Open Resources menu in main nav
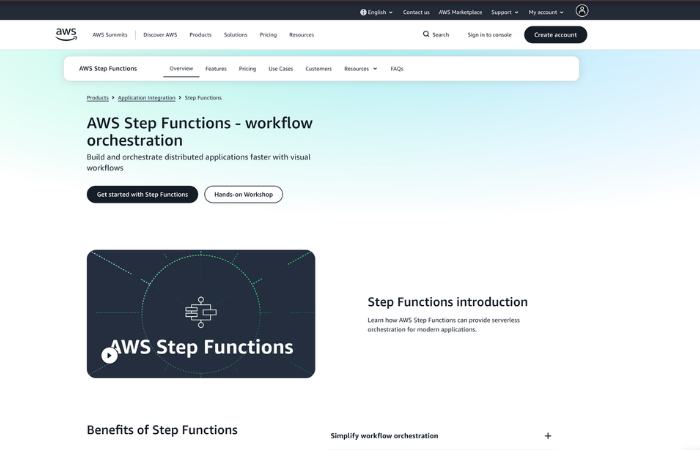Viewport: 700px width, 450px height. [x=301, y=35]
